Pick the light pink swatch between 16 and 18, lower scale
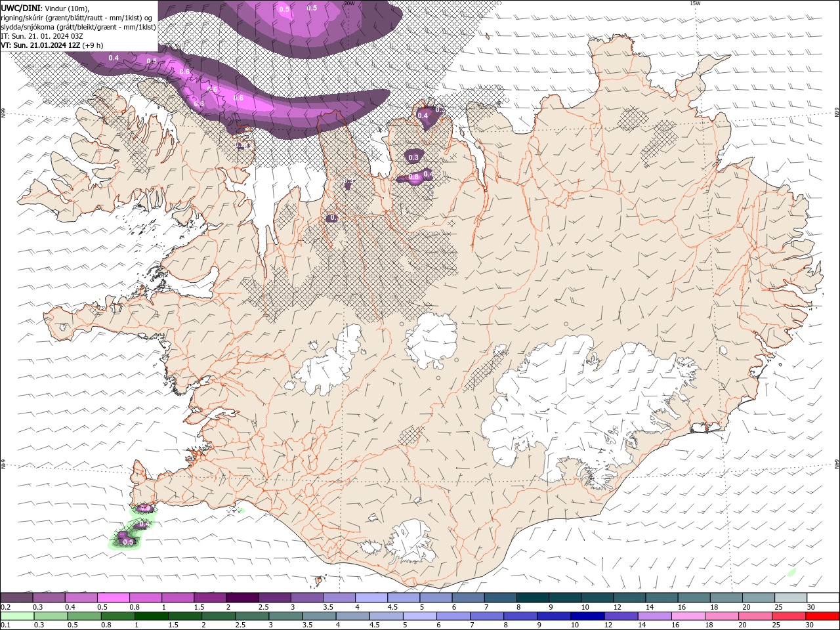The image size is (840, 630). tap(687, 616)
